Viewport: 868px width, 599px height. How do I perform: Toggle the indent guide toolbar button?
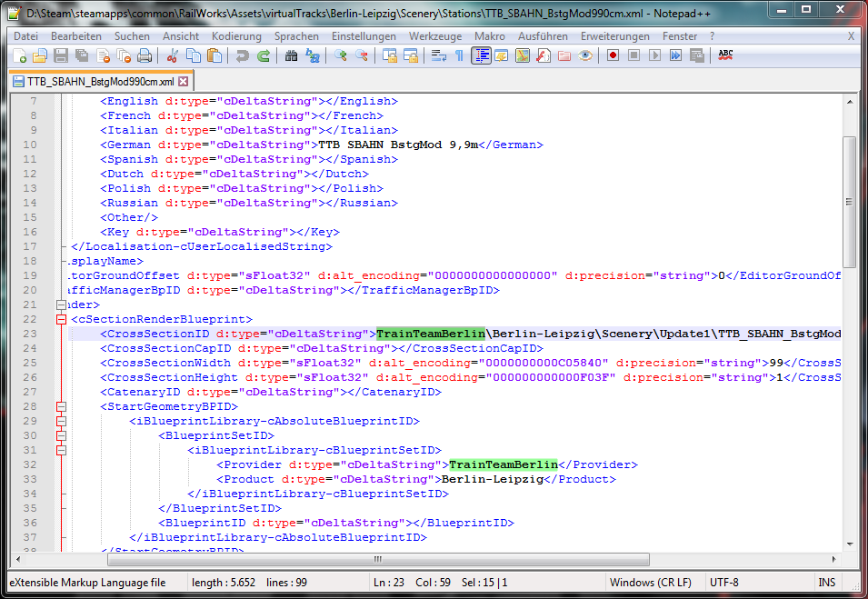tap(480, 56)
